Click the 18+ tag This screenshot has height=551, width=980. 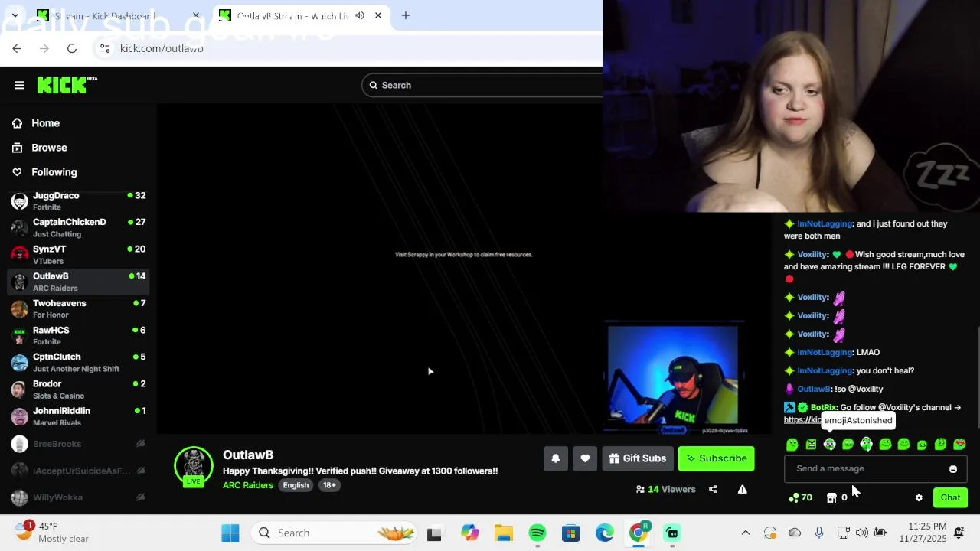click(x=329, y=485)
